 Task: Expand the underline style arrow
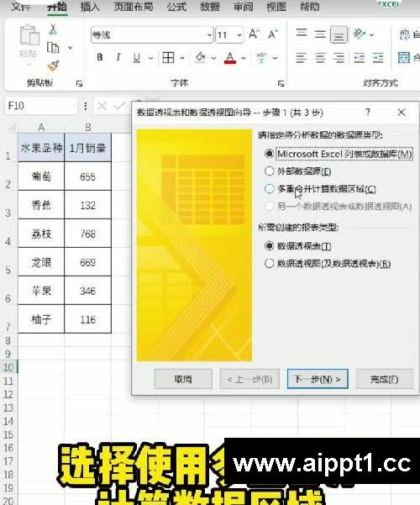[x=150, y=58]
